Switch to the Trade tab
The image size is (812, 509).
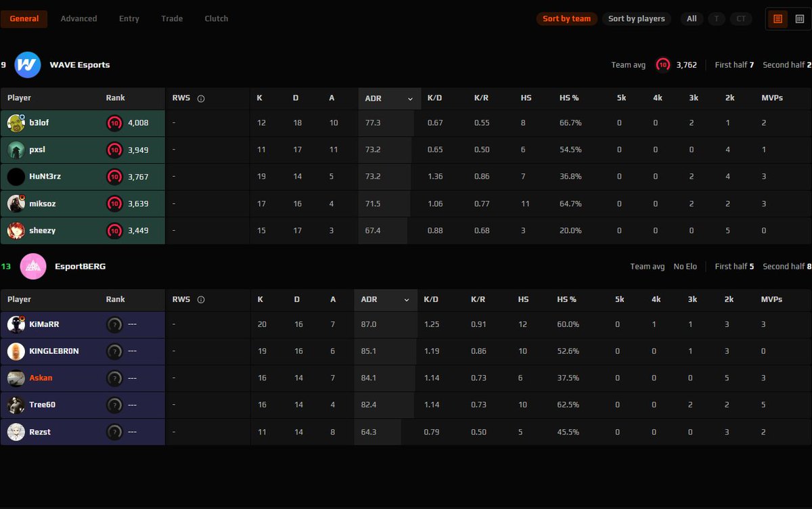[x=172, y=19]
